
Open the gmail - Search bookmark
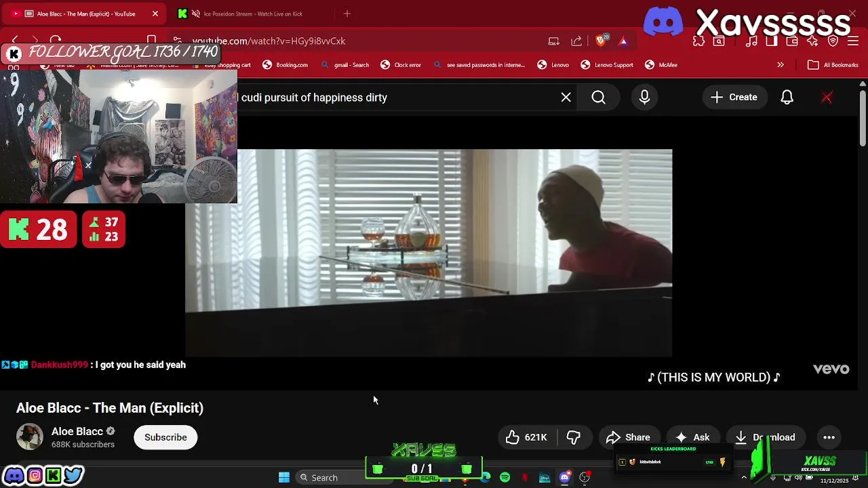pyautogui.click(x=344, y=65)
